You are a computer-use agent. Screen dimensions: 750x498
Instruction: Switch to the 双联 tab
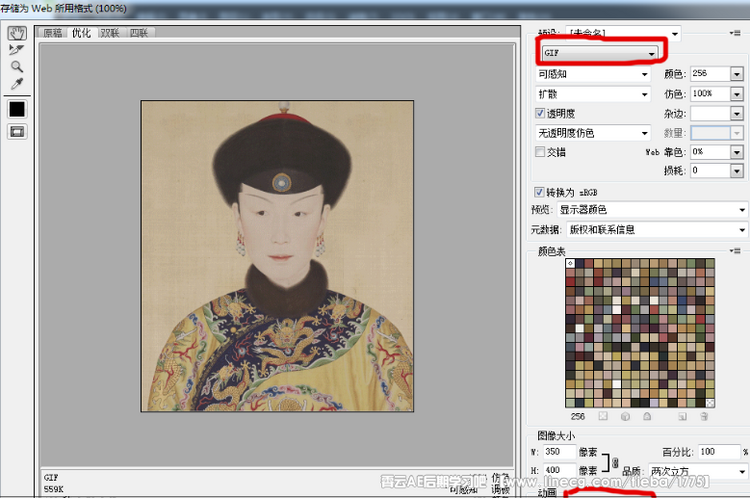(x=110, y=33)
